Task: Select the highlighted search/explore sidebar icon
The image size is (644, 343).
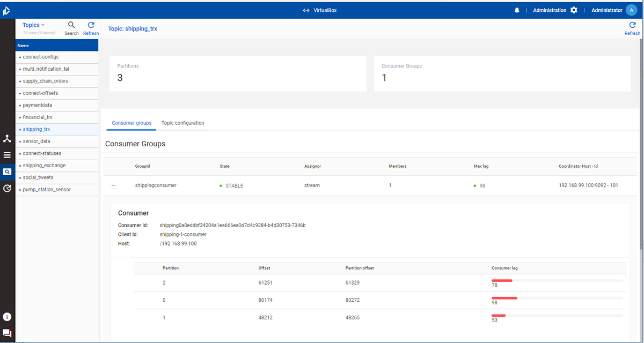Action: click(x=7, y=172)
